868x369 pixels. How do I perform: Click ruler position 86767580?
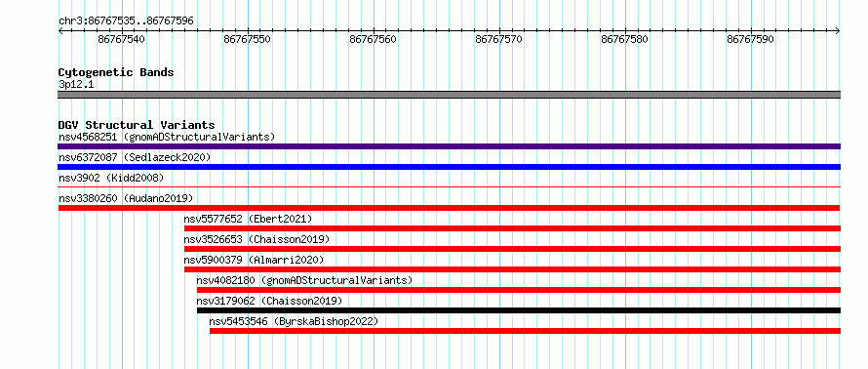click(625, 39)
